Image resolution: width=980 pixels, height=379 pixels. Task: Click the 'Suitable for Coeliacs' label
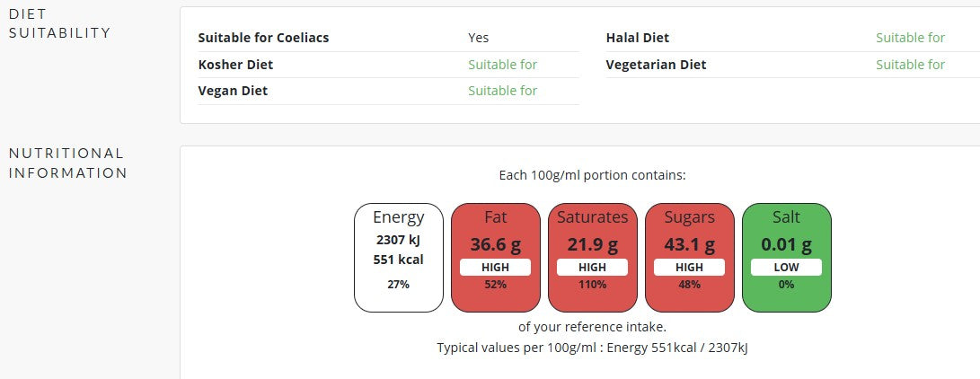[x=263, y=38]
